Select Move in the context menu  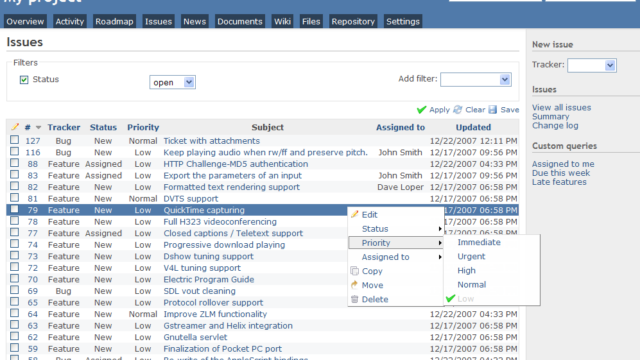pos(372,285)
